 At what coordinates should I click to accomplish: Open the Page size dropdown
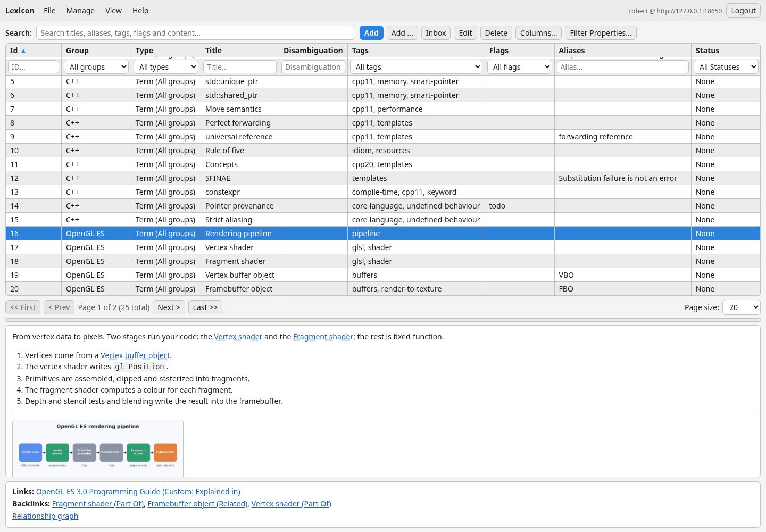(x=742, y=307)
